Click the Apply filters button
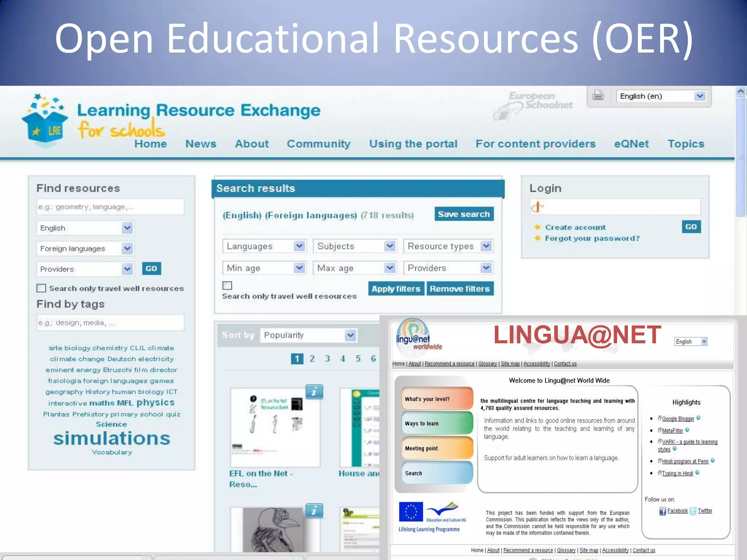Viewport: 747px width, 560px height. coord(396,289)
